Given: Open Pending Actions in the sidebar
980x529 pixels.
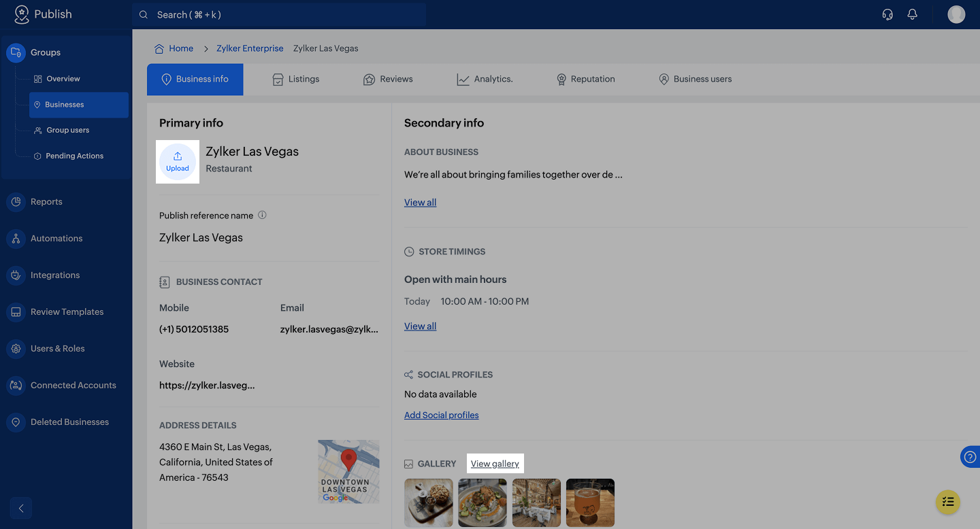Looking at the screenshot, I should (x=69, y=156).
